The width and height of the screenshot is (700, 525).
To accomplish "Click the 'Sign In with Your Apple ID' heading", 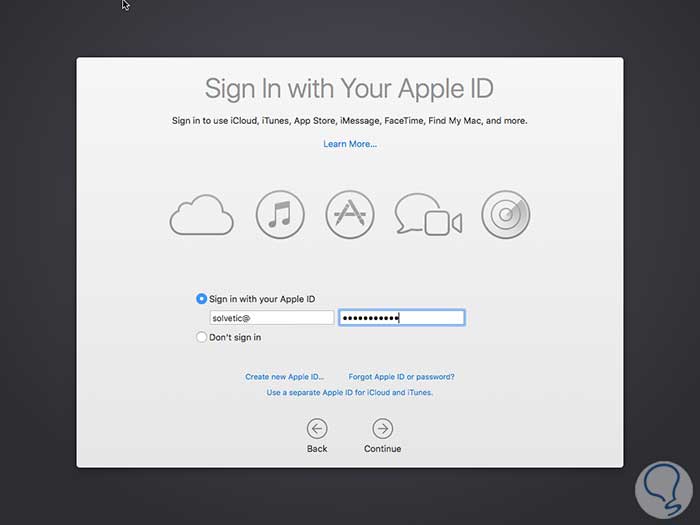I will [349, 88].
